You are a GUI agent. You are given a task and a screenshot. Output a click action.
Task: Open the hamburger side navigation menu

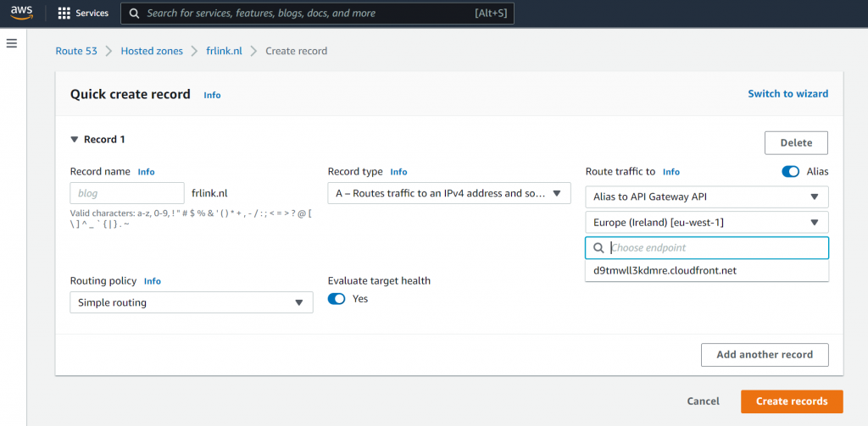coord(12,43)
